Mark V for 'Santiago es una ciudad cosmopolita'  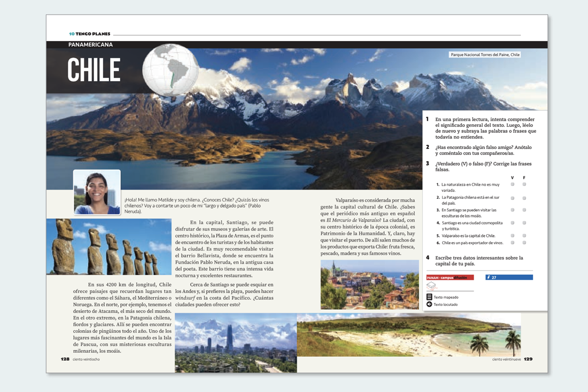pyautogui.click(x=513, y=222)
